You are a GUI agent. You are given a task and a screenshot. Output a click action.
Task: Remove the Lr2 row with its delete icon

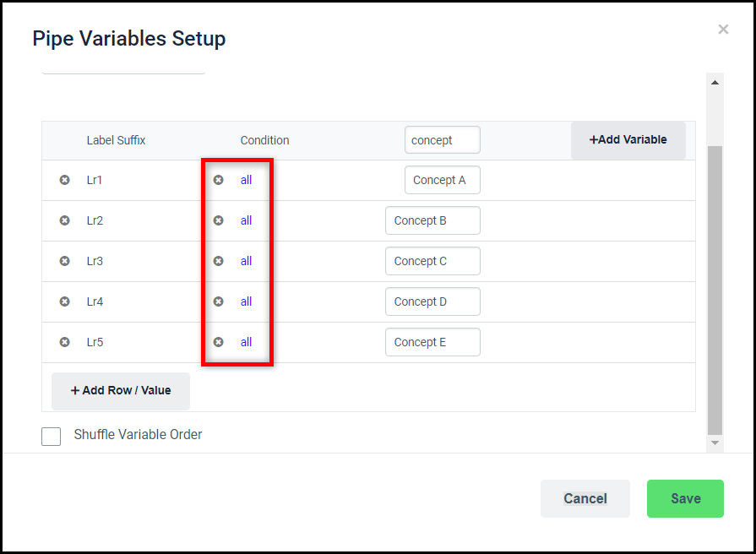click(x=64, y=220)
